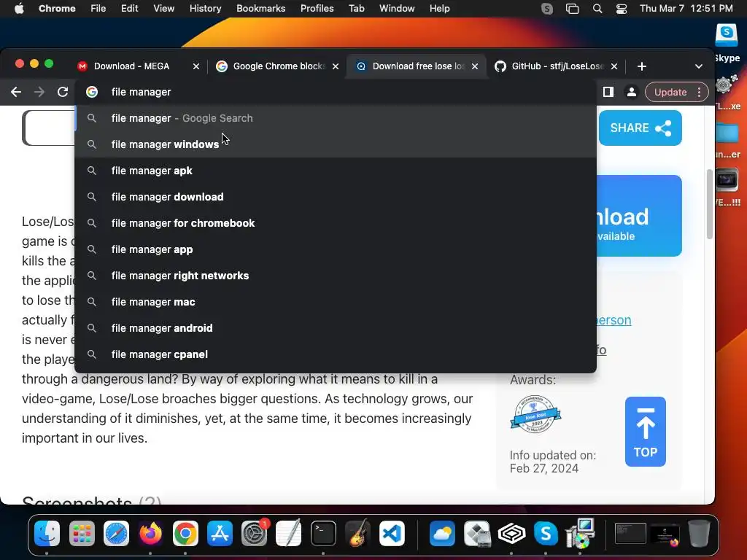
Task: Click the Update button in Chrome toolbar
Action: point(670,92)
